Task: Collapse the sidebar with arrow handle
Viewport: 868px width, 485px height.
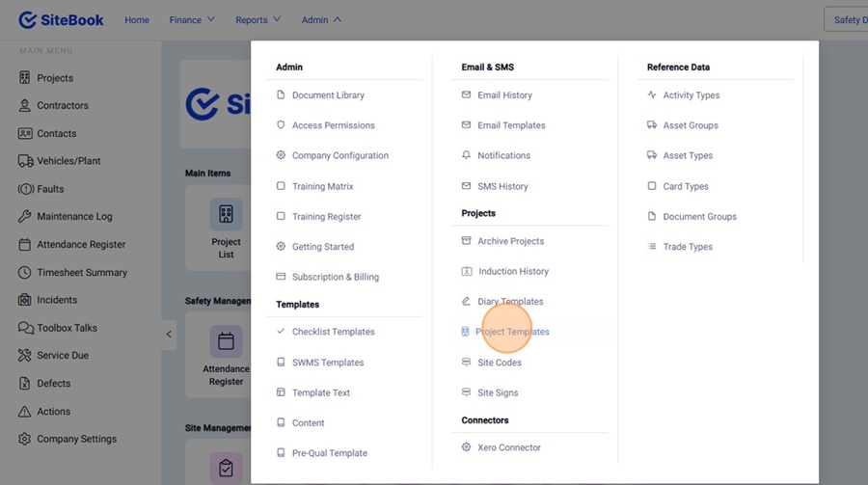Action: [x=169, y=335]
